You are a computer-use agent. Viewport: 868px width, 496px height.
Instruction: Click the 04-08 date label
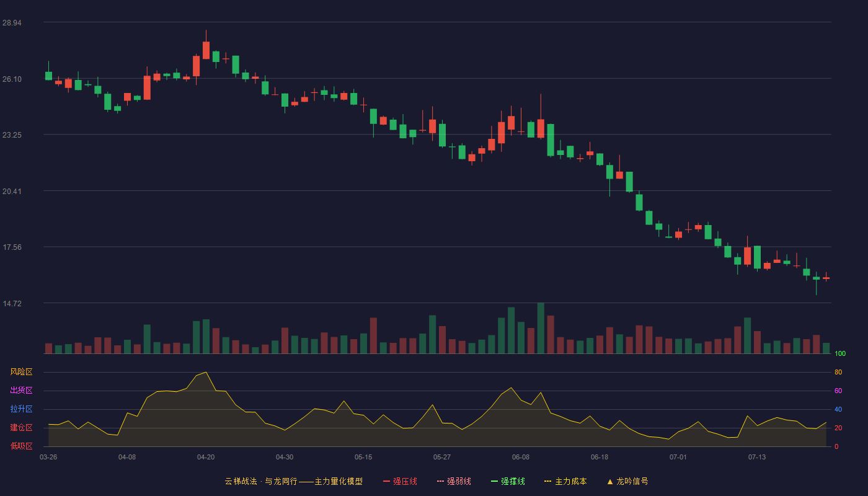coord(127,457)
